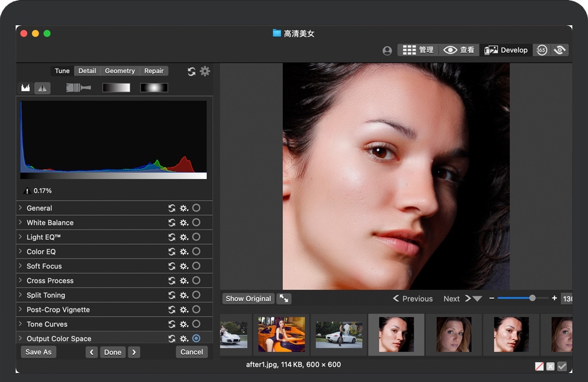
Task: Toggle the exposure clipping warning icon
Action: tap(42, 88)
